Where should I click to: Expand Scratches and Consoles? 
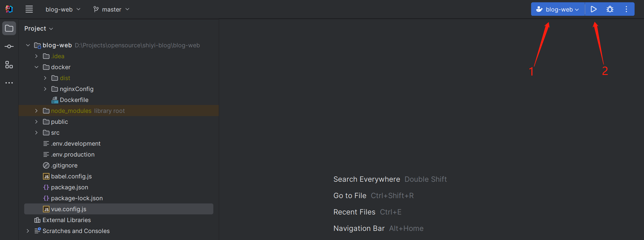[28, 231]
